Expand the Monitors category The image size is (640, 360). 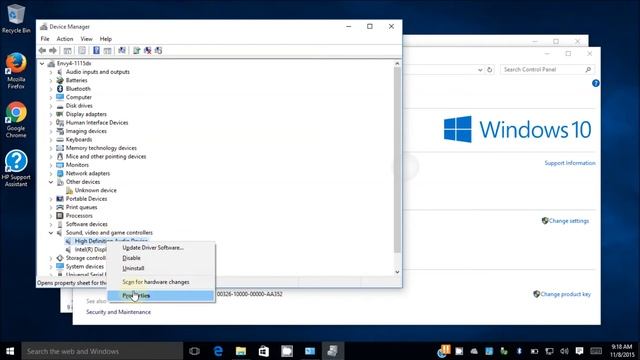point(51,165)
